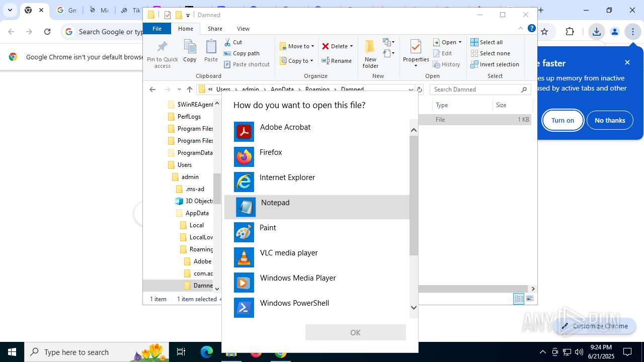
Task: Click Edit in the Open group
Action: point(443,53)
